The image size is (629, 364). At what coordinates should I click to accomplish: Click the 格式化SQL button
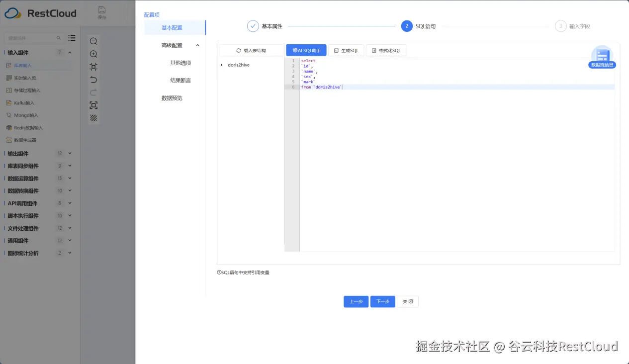tap(386, 50)
